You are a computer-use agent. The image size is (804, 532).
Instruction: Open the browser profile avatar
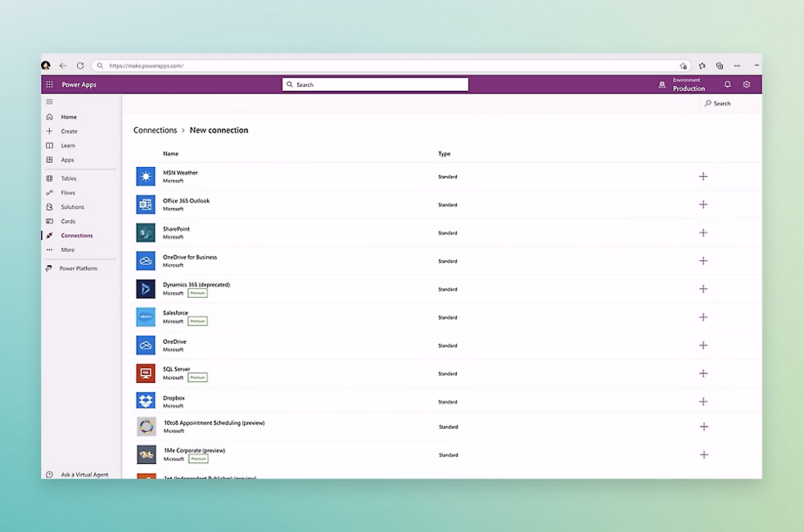pos(46,65)
